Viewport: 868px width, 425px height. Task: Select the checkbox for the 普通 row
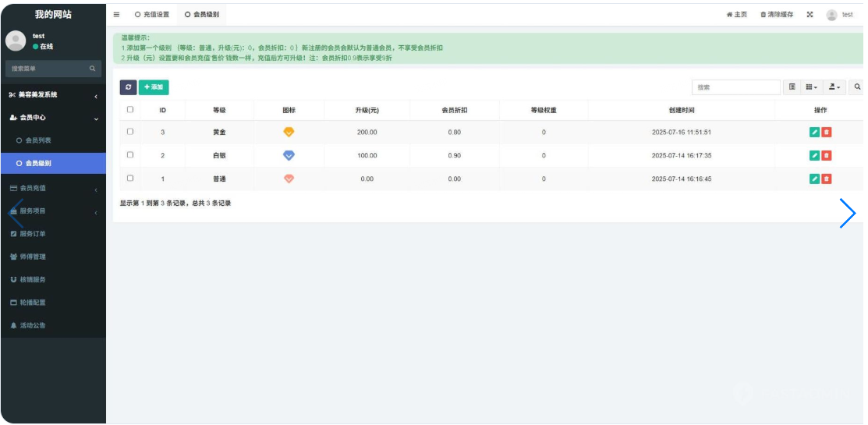coord(130,179)
